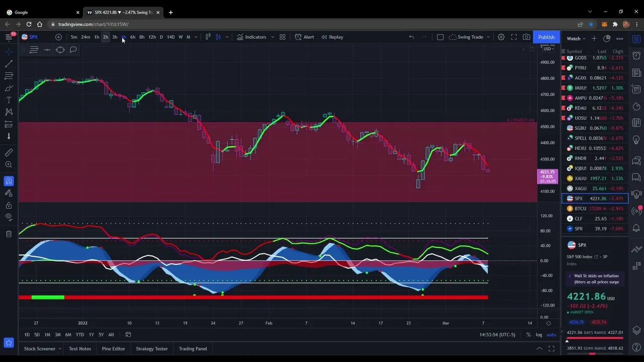Open the Strategy Tester tab
Screen dimensions: 644x362
151,348
